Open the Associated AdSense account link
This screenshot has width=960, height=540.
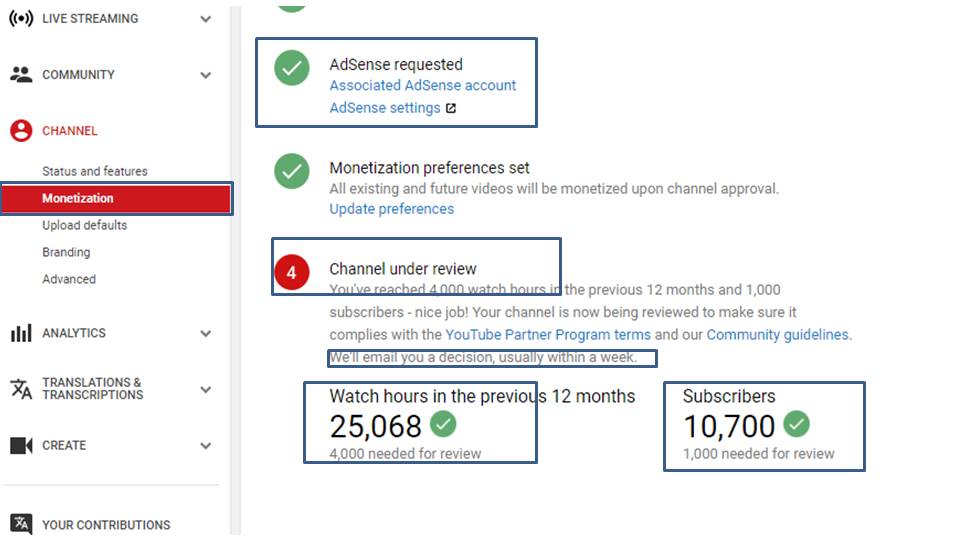(x=422, y=85)
